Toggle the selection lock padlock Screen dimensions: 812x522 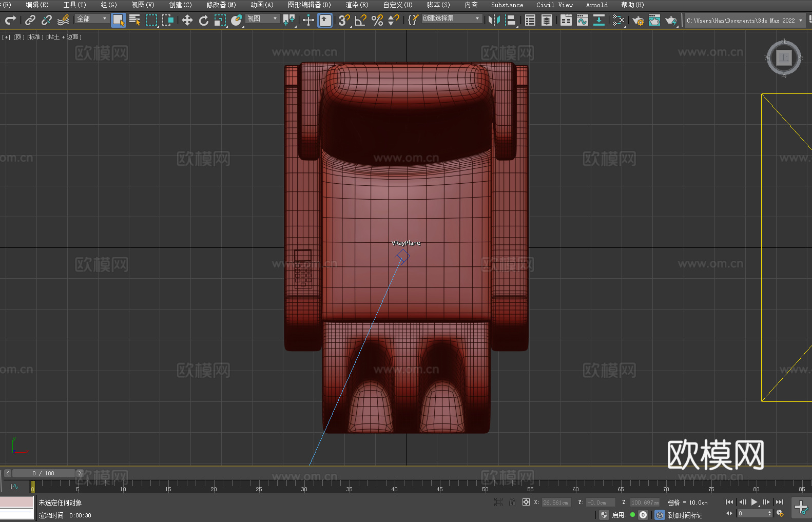coord(512,502)
